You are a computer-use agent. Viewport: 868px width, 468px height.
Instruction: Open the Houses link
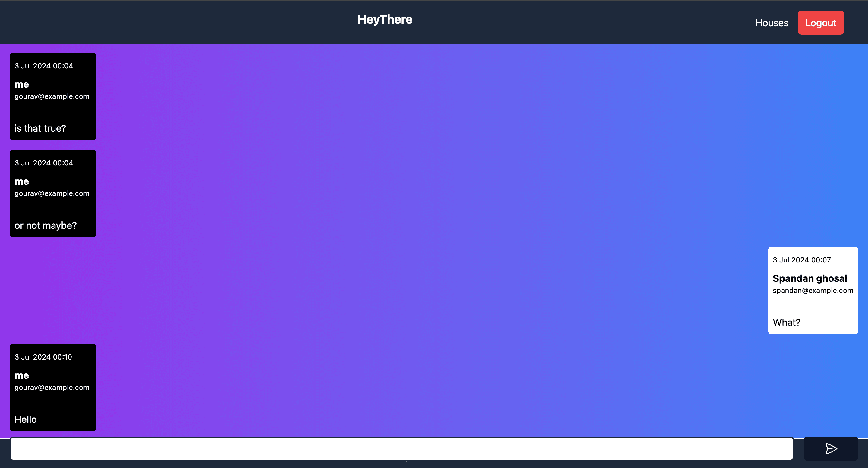point(772,23)
